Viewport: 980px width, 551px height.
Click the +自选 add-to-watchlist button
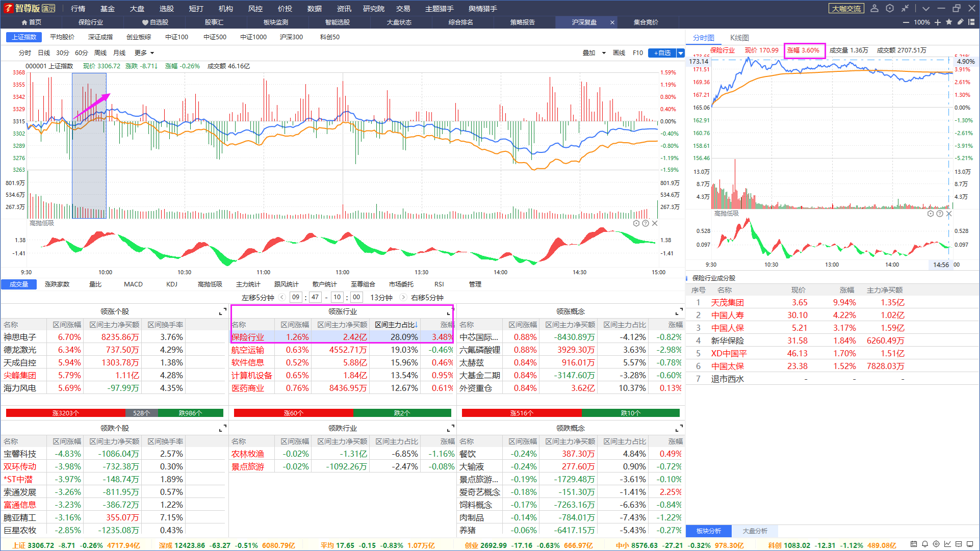coord(662,53)
